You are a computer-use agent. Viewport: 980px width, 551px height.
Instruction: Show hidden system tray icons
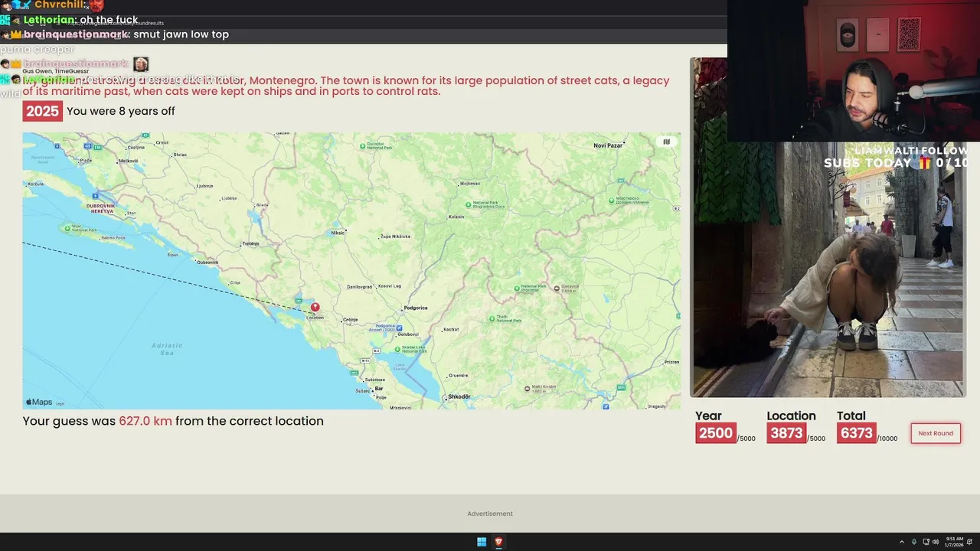tap(902, 542)
